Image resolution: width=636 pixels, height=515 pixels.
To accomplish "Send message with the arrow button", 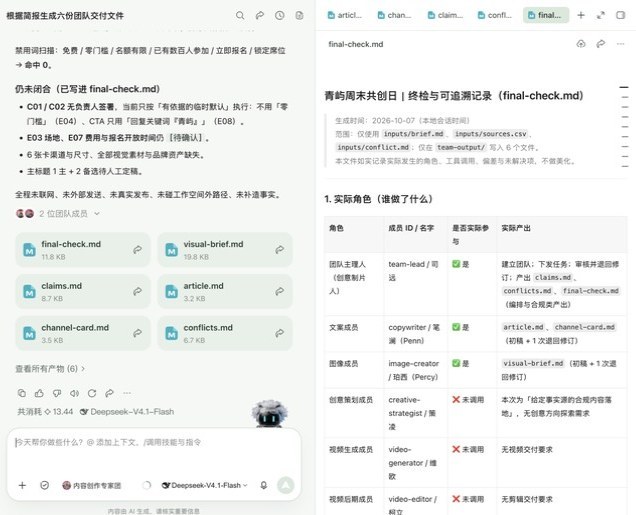I will pyautogui.click(x=286, y=485).
